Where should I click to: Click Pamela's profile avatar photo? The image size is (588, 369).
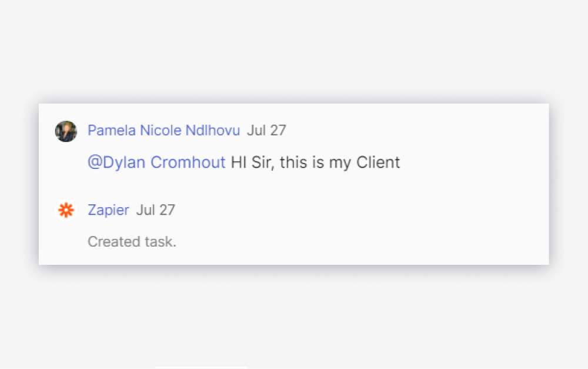66,131
